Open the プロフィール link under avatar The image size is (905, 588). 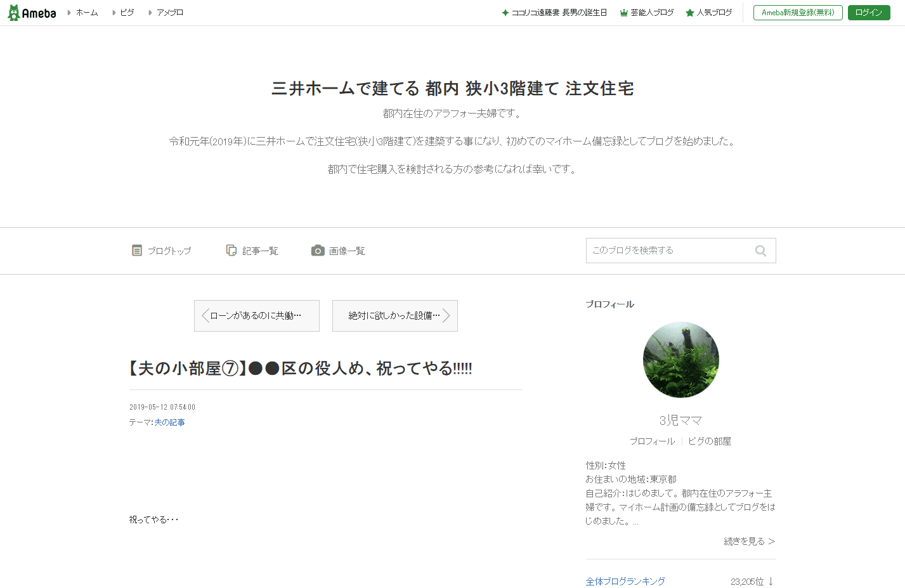(x=652, y=441)
